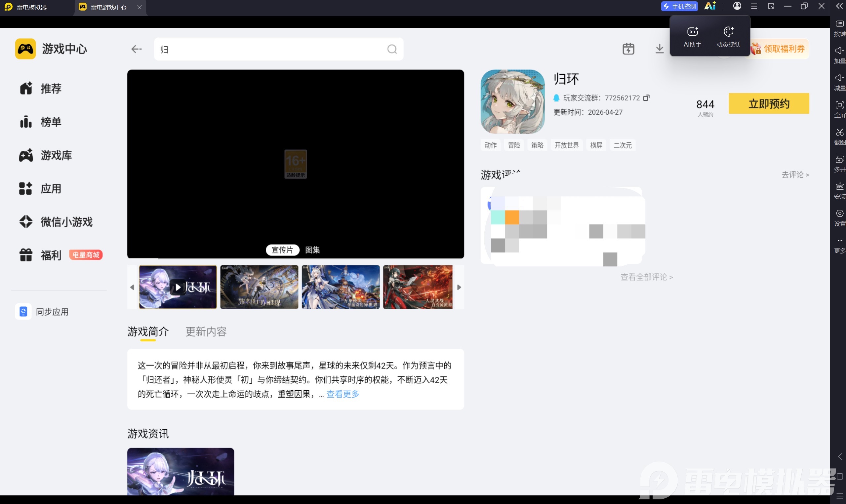Open the 福利 benefits section
The image size is (846, 504).
[x=41, y=255]
